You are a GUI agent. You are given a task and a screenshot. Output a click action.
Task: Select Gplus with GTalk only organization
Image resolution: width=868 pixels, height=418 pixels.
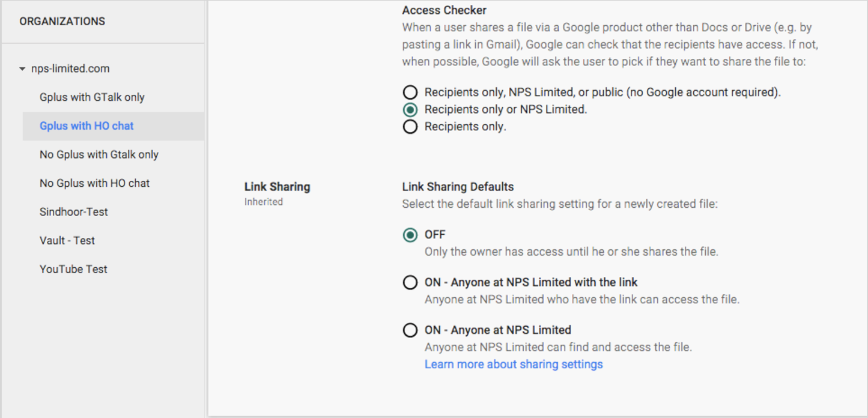(x=92, y=97)
